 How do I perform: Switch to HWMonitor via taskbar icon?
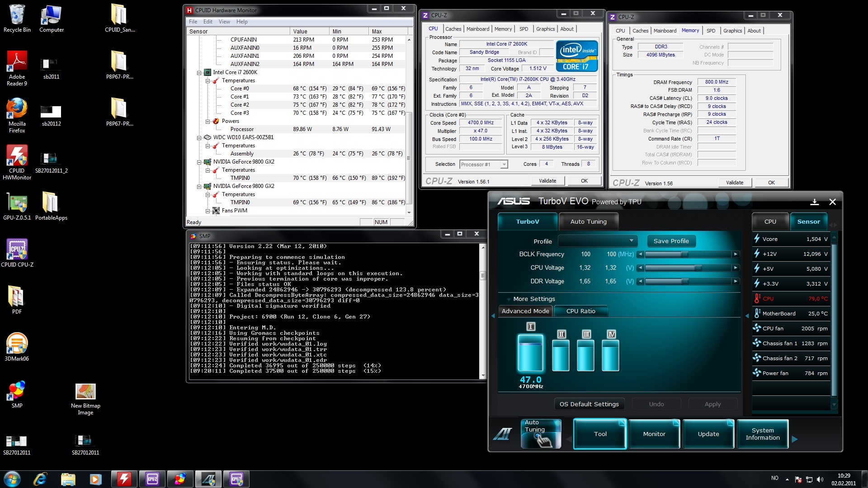(x=124, y=479)
